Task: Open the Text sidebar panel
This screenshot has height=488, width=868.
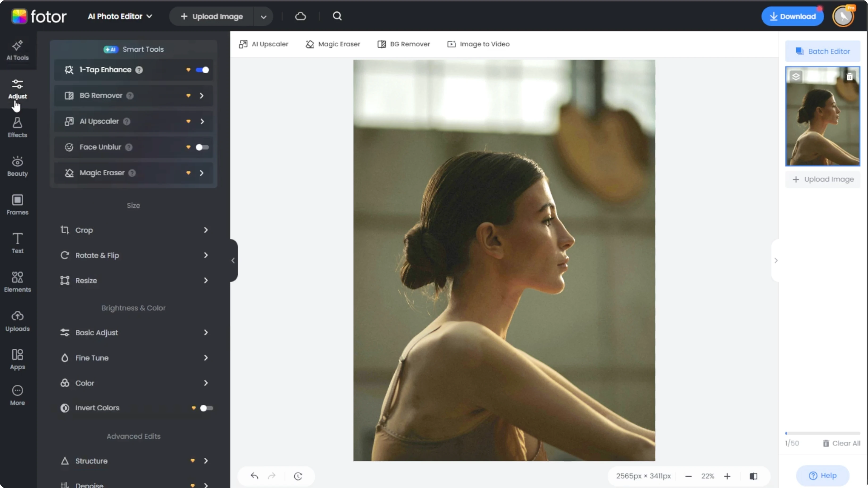Action: coord(17,243)
